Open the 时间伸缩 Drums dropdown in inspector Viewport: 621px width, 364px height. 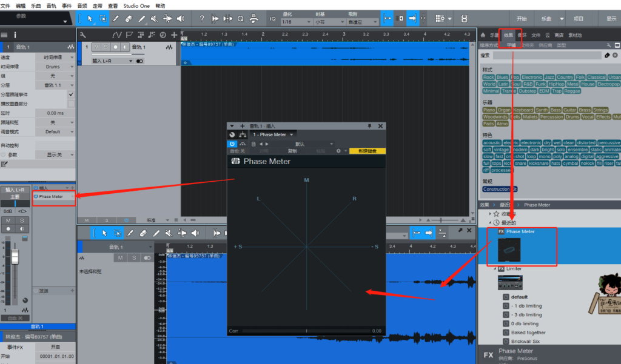click(55, 67)
